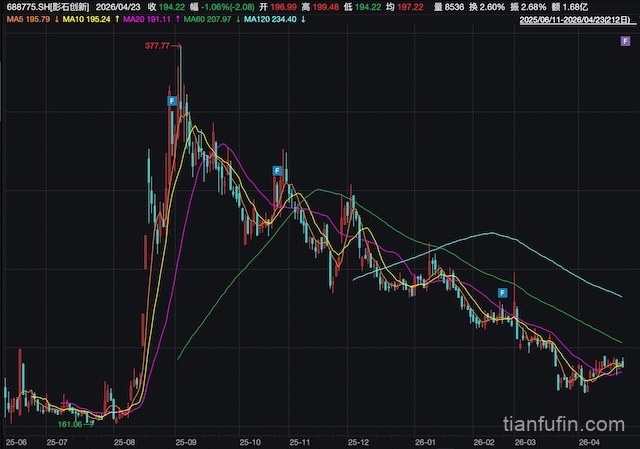Click the 161.06 low price marker
This screenshot has height=449, width=640.
coord(70,424)
